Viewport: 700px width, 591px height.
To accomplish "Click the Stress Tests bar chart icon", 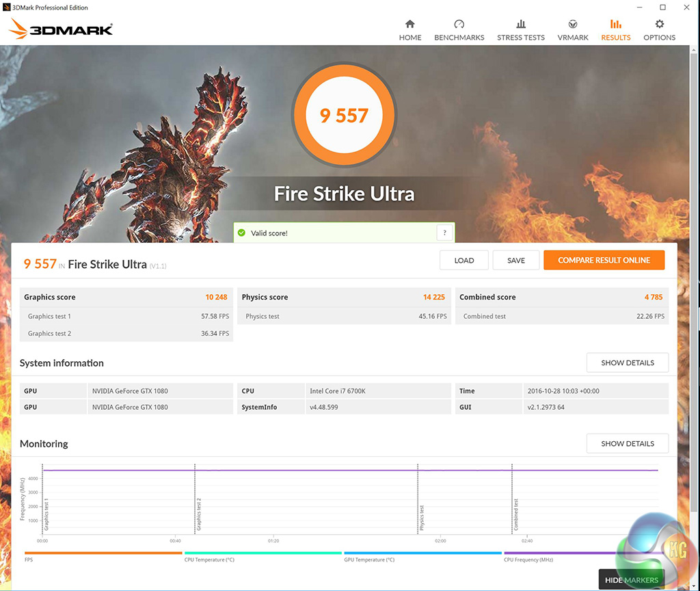I will click(x=521, y=24).
